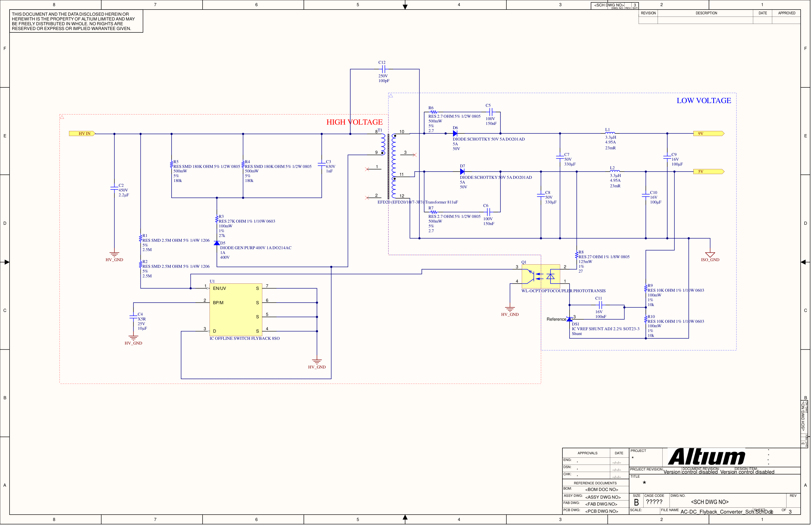Screen dimensions: 812x526
Task: Click the REVISION column header
Action: 648,13
